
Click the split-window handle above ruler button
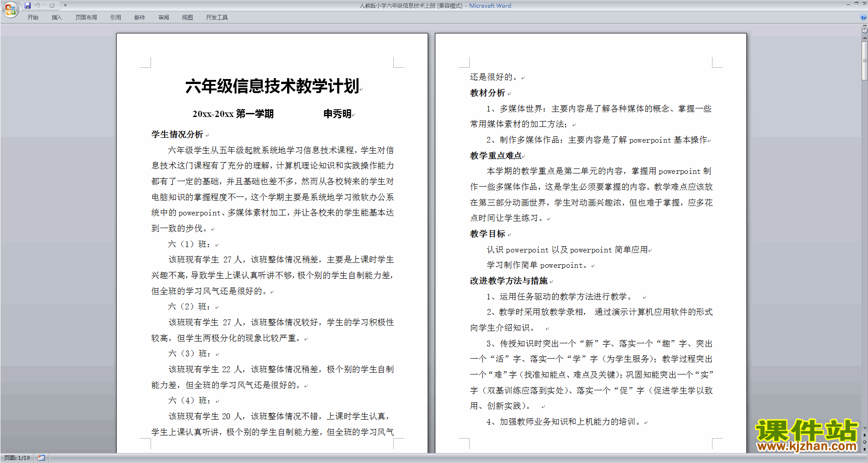(865, 26)
